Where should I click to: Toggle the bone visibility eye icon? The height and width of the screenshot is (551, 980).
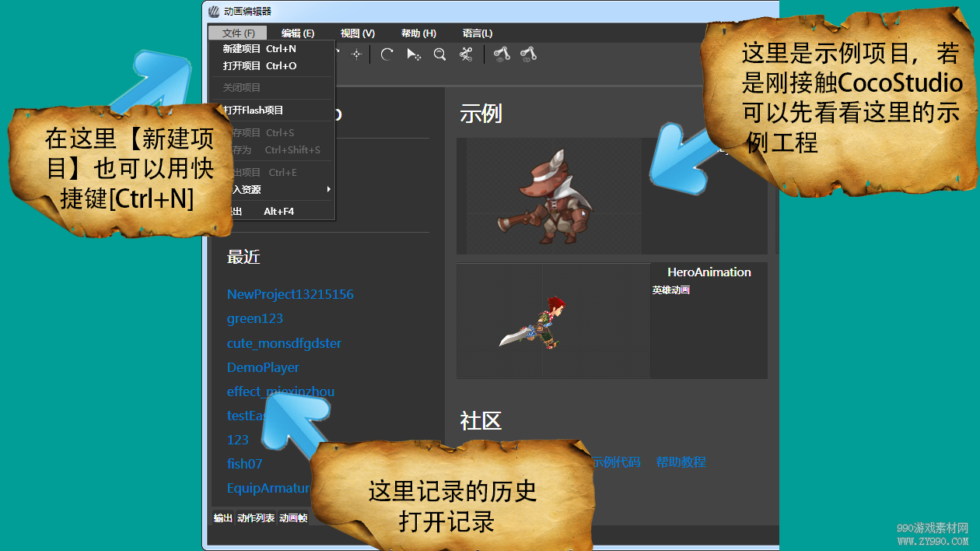502,54
